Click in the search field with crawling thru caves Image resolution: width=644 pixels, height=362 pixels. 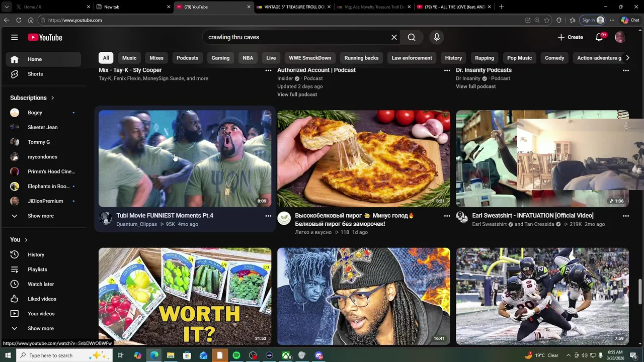(297, 37)
